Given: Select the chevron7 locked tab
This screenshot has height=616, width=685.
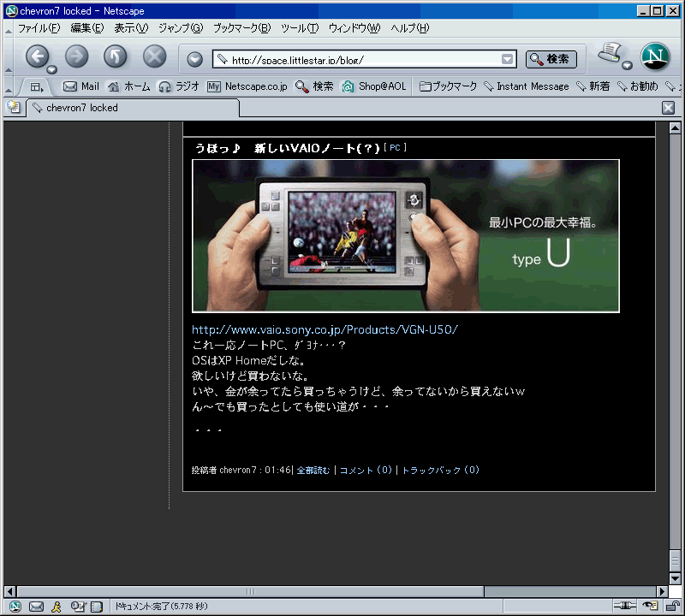Looking at the screenshot, I should coord(133,108).
